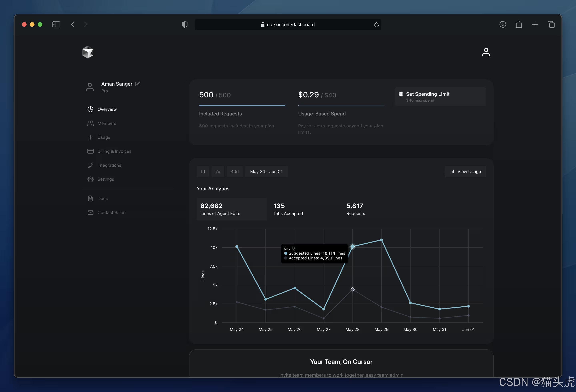Click the May 29 chart data point
The height and width of the screenshot is (392, 576).
381,240
